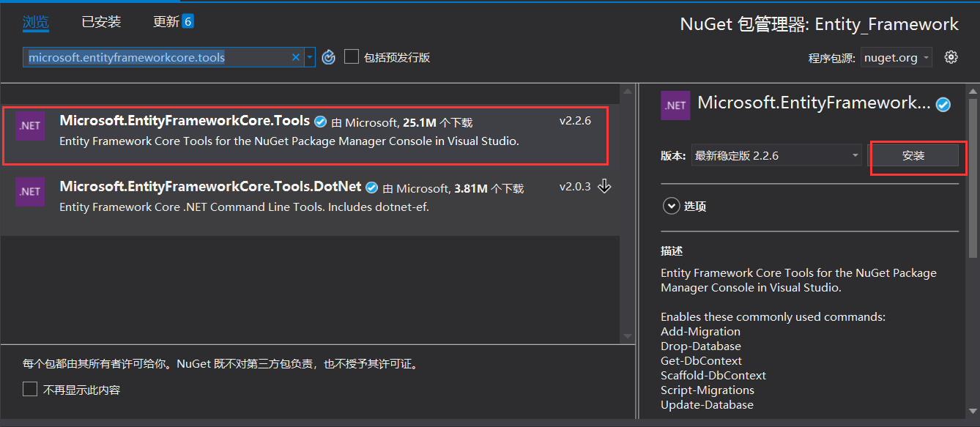This screenshot has height=427, width=980.
Task: Click verified badge beside details panel title
Action: (943, 105)
